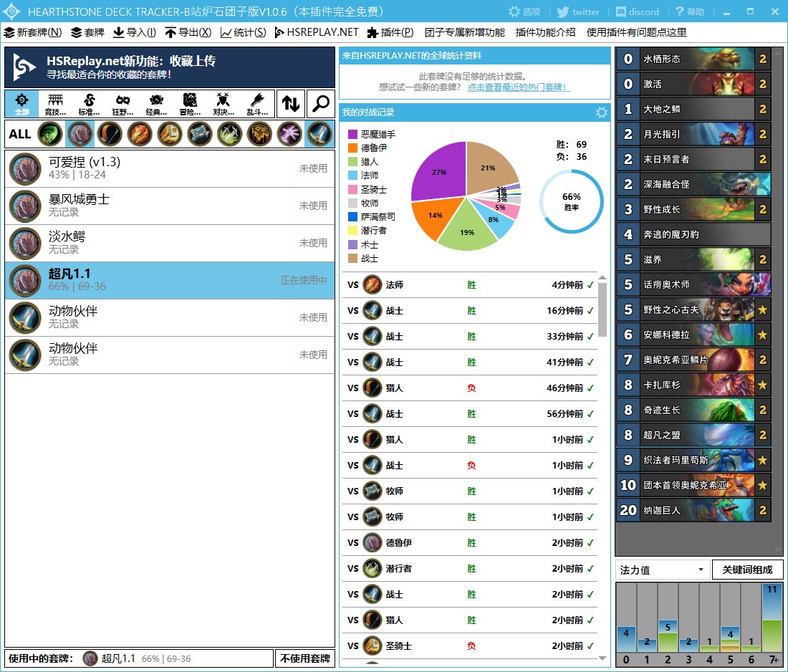The width and height of the screenshot is (788, 672).
Task: Open the Twitter link in title bar
Action: click(577, 11)
